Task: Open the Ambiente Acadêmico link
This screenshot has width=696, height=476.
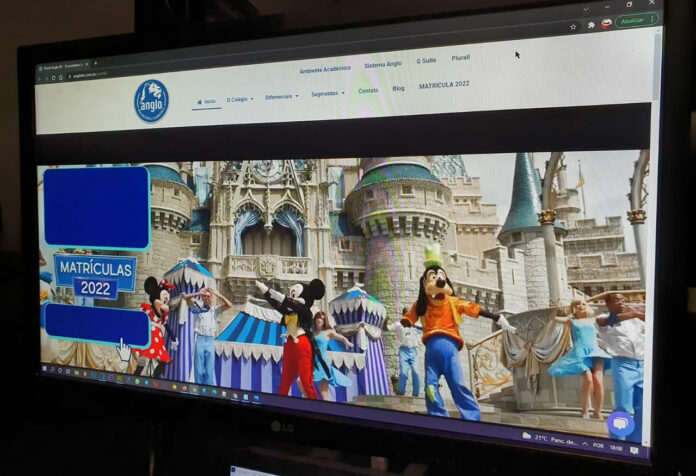Action: coord(325,69)
